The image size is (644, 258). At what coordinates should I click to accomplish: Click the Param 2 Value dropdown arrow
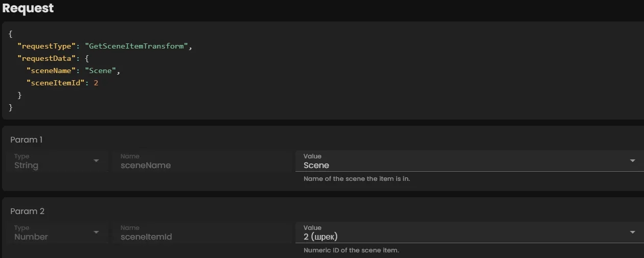633,232
